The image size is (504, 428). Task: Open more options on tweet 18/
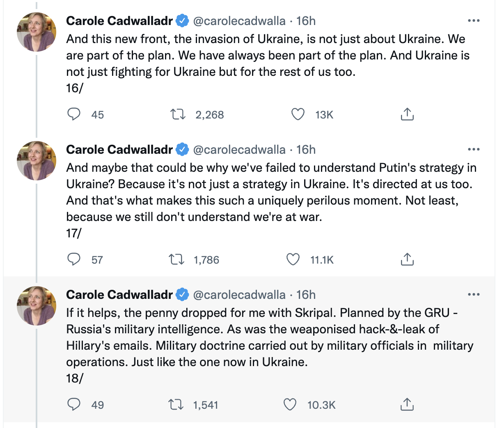click(474, 295)
